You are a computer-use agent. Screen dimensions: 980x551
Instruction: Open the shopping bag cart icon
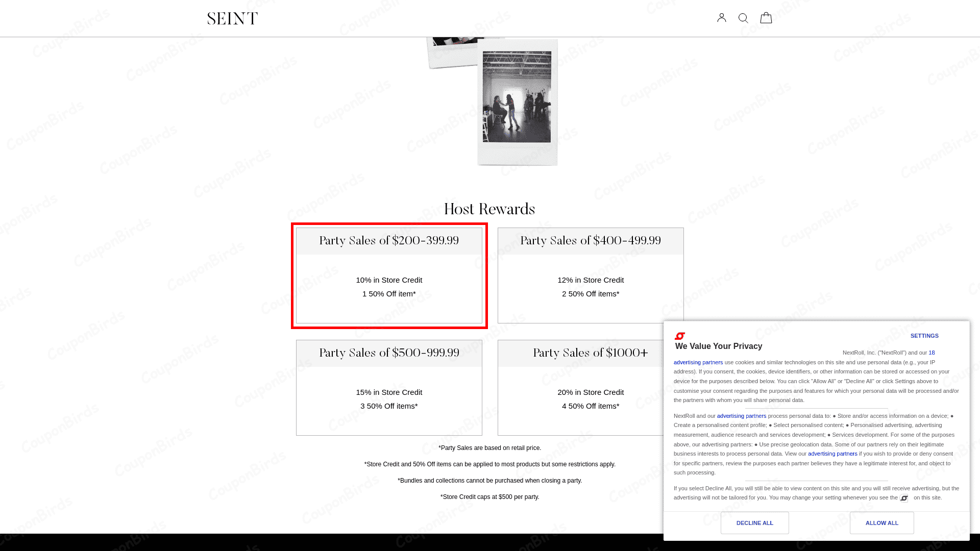tap(766, 18)
